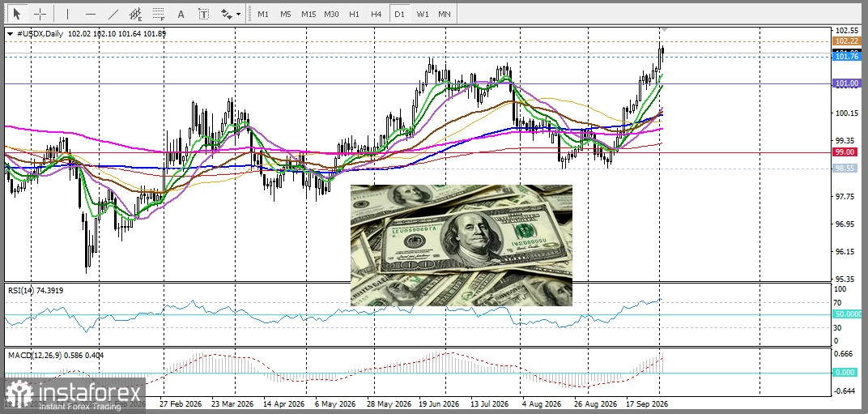The height and width of the screenshot is (414, 868).
Task: Click the 99.35 price scale value
Action: [846, 140]
